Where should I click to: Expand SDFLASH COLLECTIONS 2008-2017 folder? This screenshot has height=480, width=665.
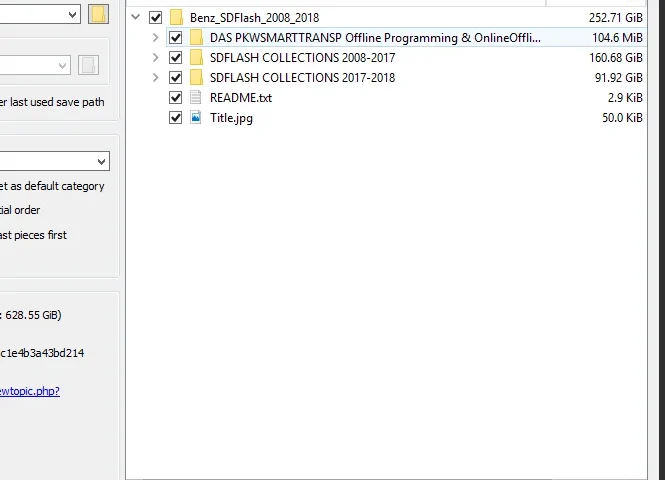coord(155,57)
